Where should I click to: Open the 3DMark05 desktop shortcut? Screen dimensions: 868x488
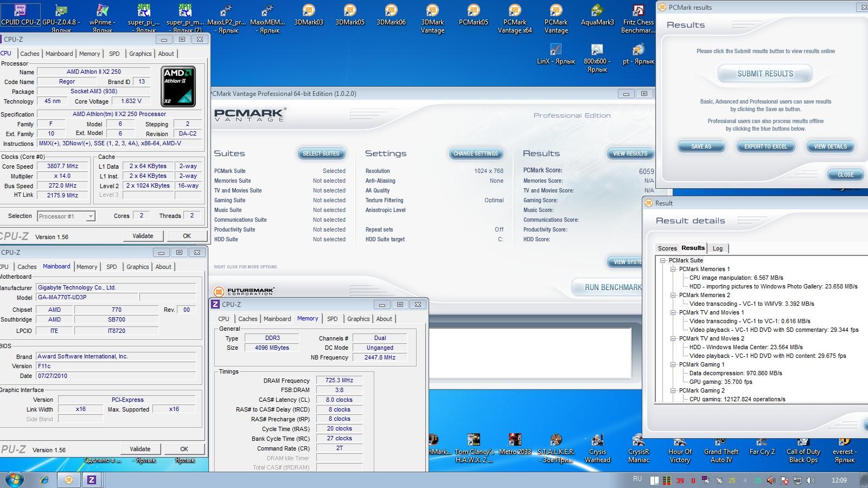click(x=350, y=16)
